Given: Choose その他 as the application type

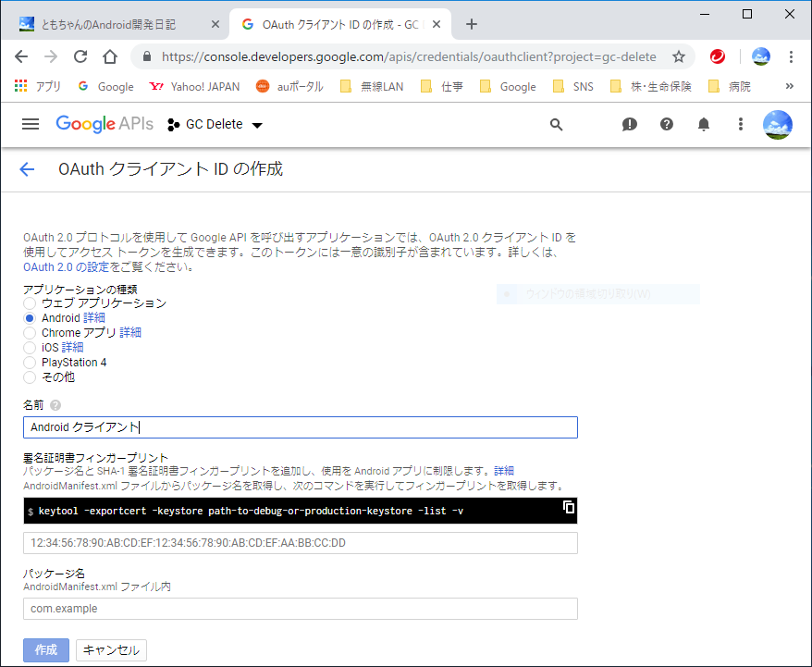Looking at the screenshot, I should [x=29, y=377].
